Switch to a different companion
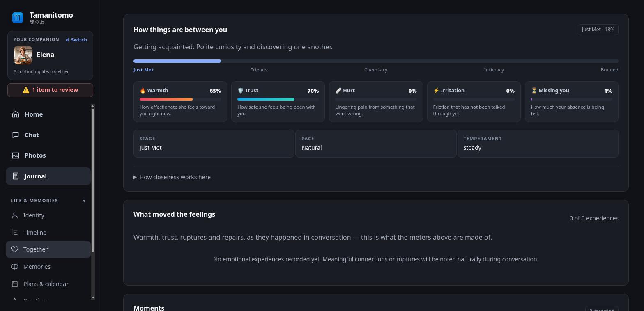The width and height of the screenshot is (644, 311). 76,40
